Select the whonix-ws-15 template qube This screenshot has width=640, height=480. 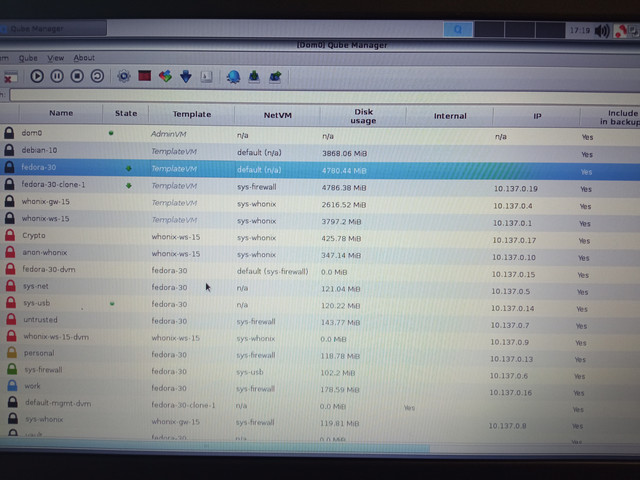[45, 219]
